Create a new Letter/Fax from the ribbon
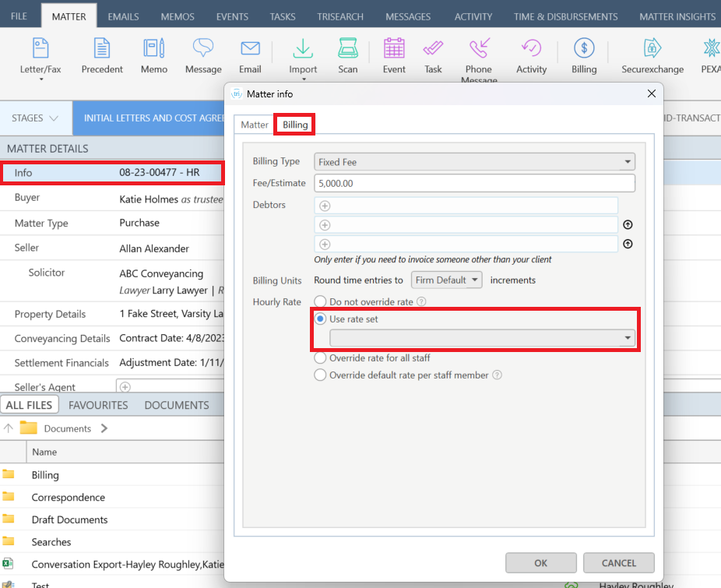Screen dimensions: 721x588 [40, 55]
